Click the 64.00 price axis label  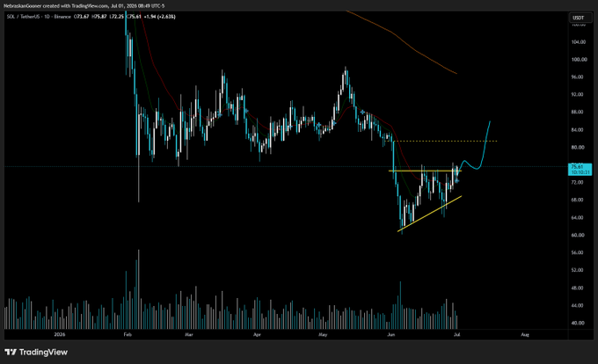[578, 217]
